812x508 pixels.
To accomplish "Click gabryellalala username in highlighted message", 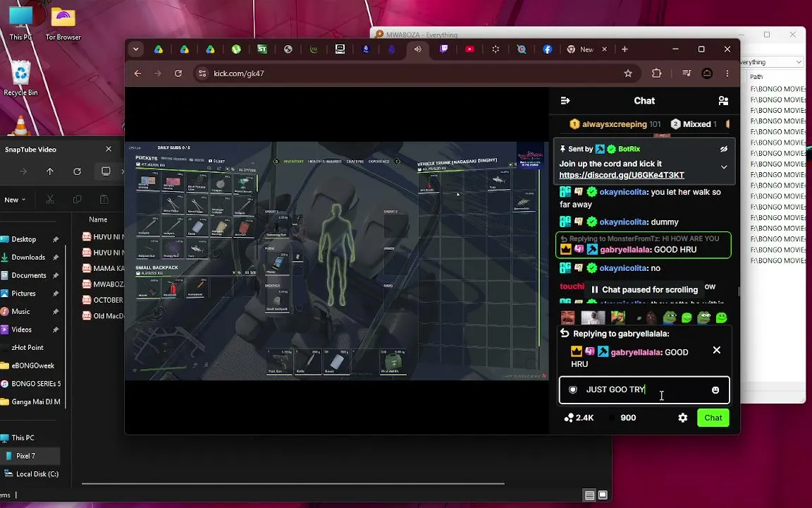I will [x=625, y=249].
